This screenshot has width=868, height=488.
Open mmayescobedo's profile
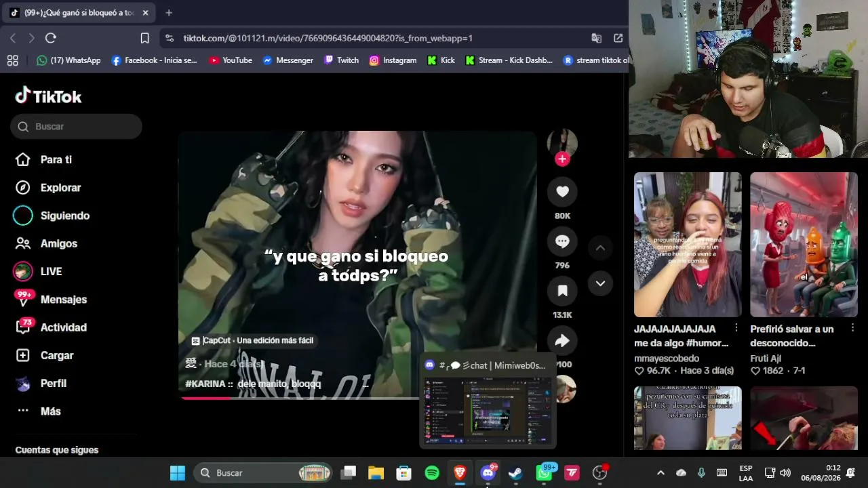[667, 358]
